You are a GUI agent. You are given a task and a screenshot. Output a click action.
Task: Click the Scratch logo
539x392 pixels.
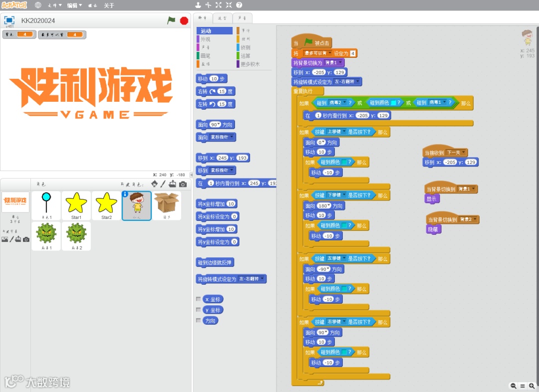click(14, 5)
